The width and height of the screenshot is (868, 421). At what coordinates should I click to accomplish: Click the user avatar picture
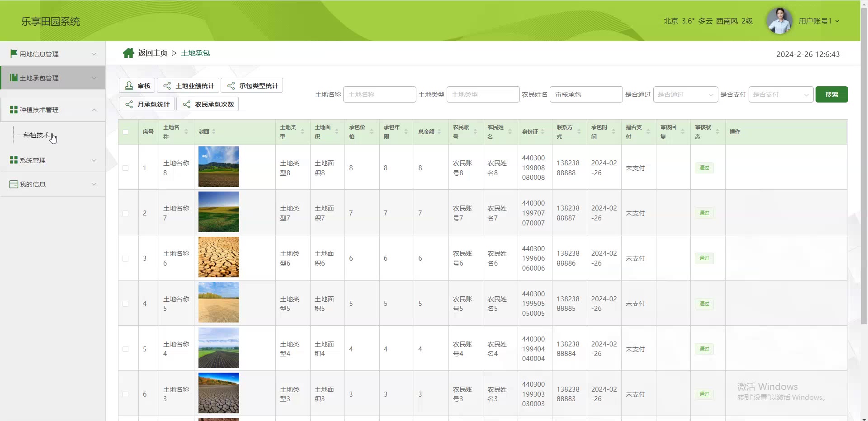779,21
